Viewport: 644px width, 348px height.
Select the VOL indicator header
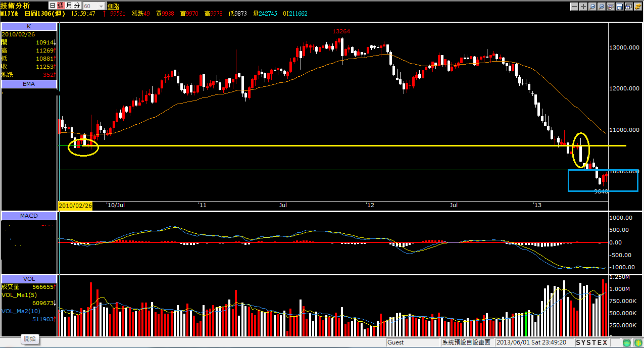pyautogui.click(x=28, y=279)
